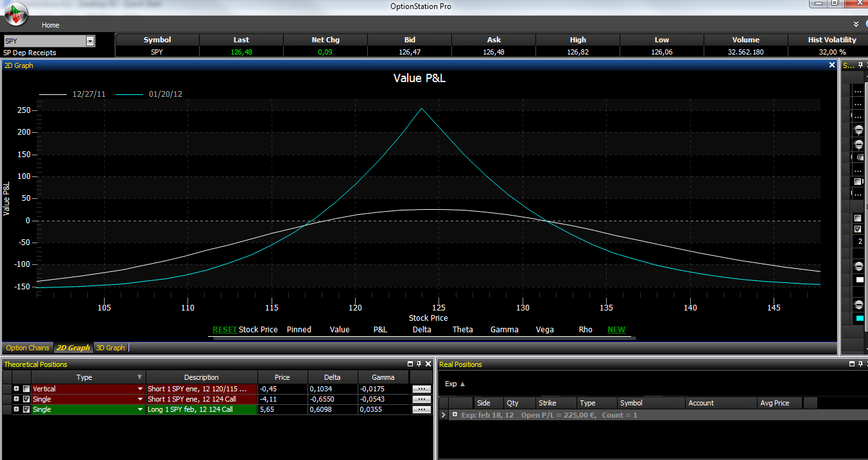Select the Rho graph option
Viewport: 868px width, 460px height.
click(x=586, y=330)
